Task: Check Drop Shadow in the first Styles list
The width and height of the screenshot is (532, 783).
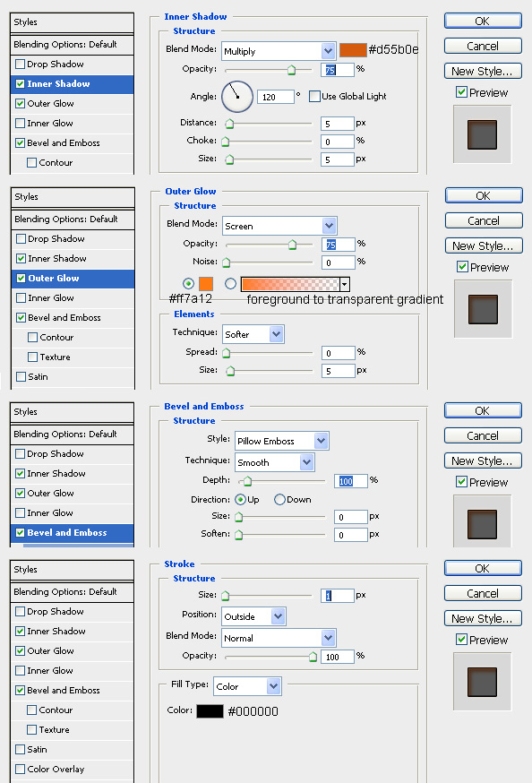Action: [21, 64]
